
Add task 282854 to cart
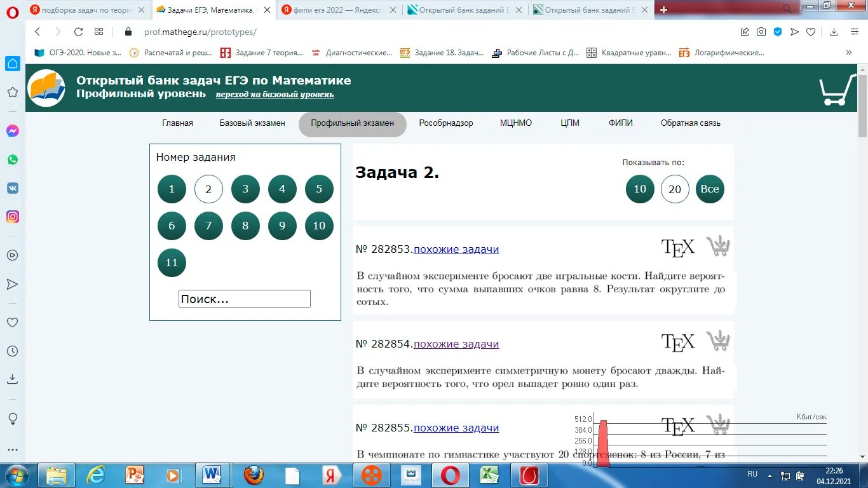(x=718, y=341)
